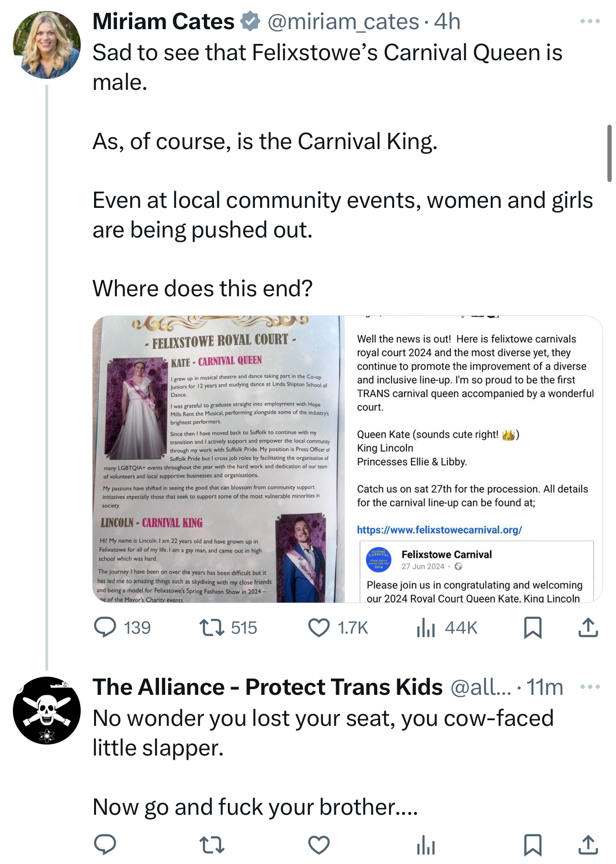The image size is (616, 864).
Task: Reply to Miriam Cates' tweet
Action: (x=106, y=627)
